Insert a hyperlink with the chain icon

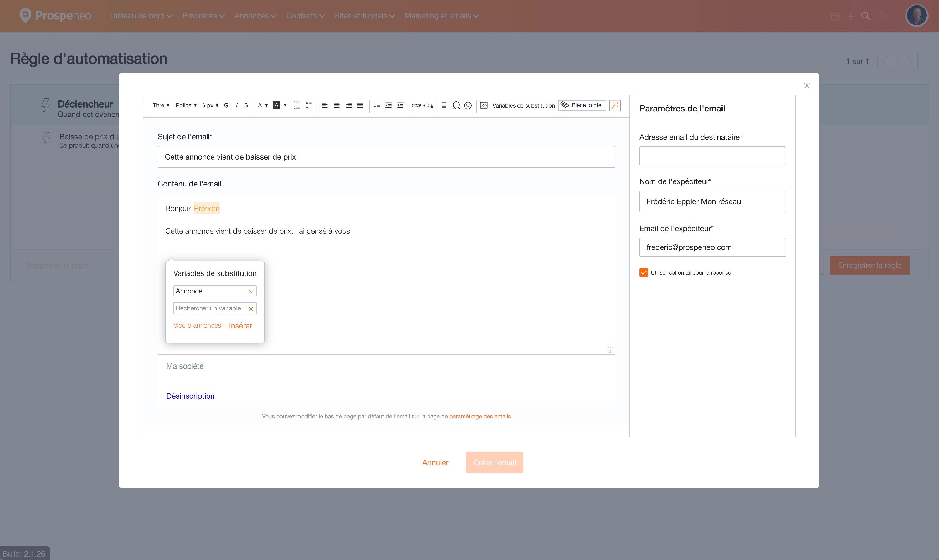coord(416,105)
